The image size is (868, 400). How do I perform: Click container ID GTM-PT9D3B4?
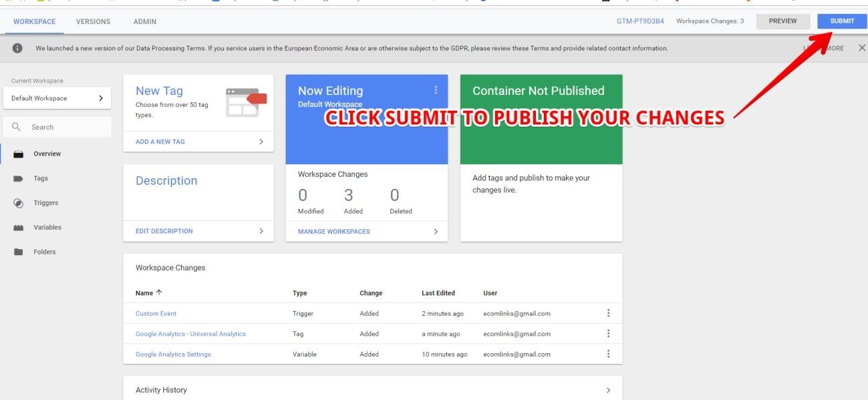click(640, 21)
